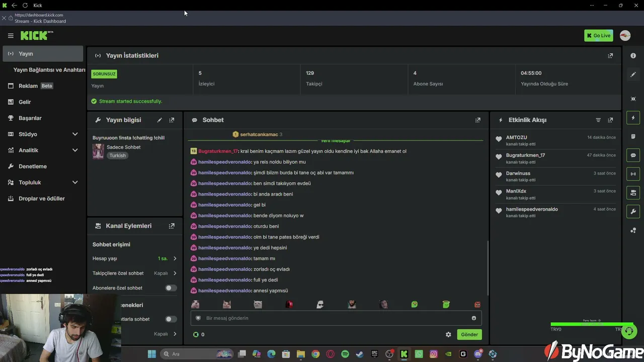Pop out the Yayın İstatistikleri panel
This screenshot has width=644, height=362.
pyautogui.click(x=610, y=56)
